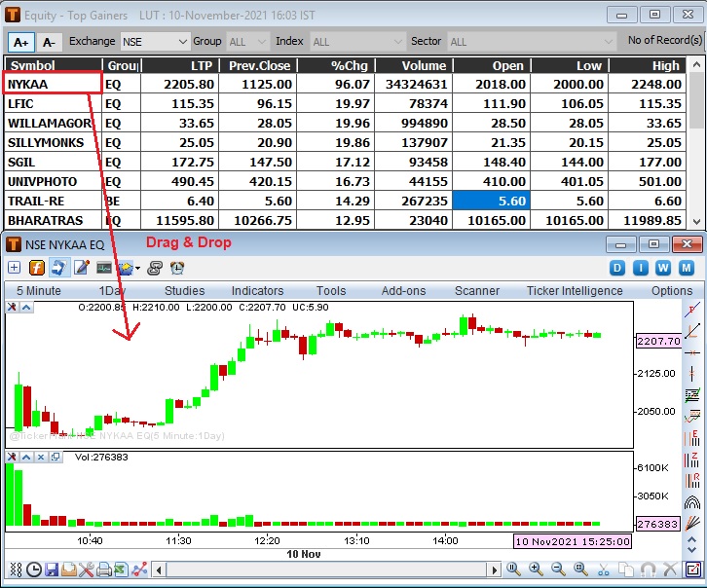Open the notepad pencil edit icon

tap(82, 268)
